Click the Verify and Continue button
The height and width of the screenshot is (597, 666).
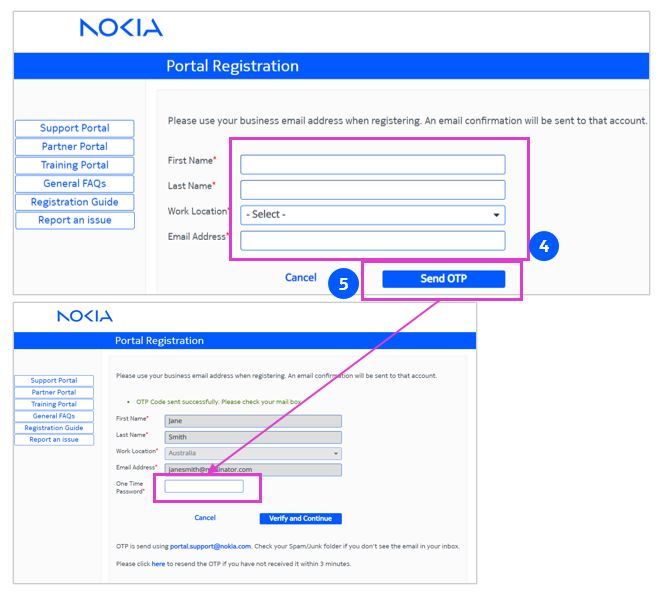tap(300, 518)
